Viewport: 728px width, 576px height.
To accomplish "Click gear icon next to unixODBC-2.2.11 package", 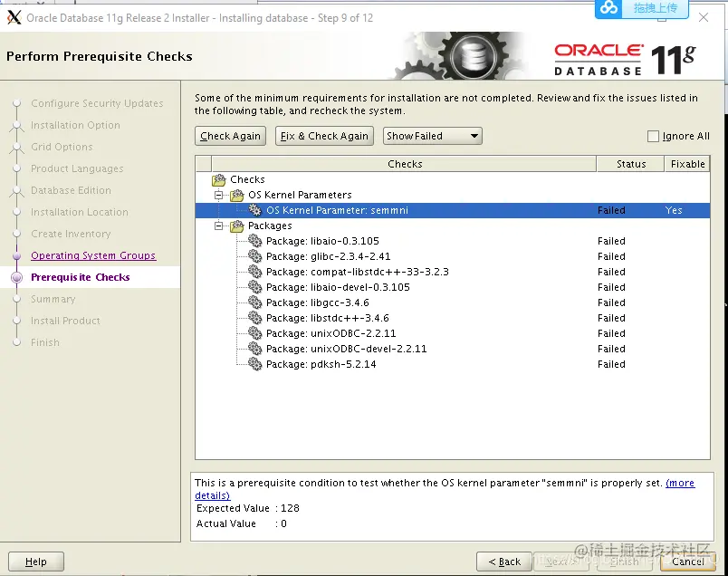I will click(x=255, y=333).
